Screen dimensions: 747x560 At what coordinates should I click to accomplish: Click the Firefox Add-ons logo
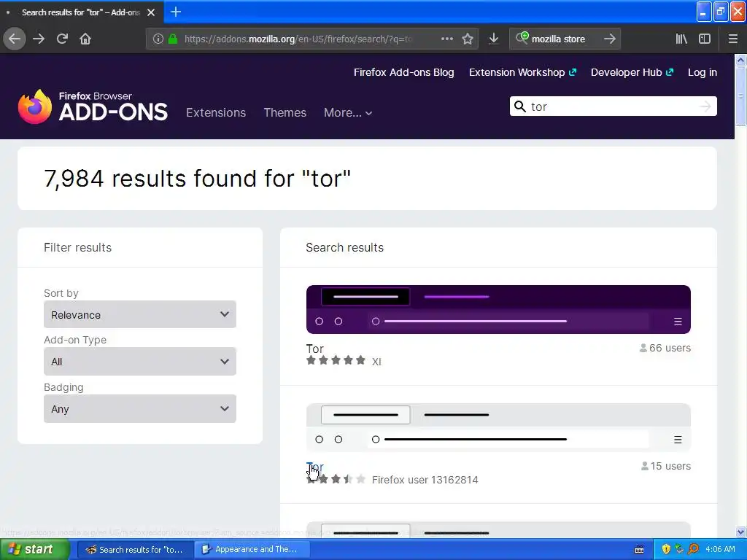[93, 106]
